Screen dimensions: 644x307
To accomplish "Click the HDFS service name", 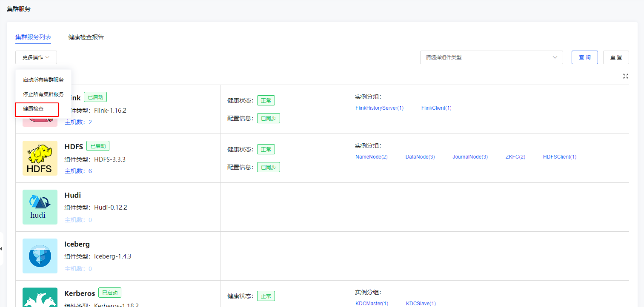I will pyautogui.click(x=74, y=147).
